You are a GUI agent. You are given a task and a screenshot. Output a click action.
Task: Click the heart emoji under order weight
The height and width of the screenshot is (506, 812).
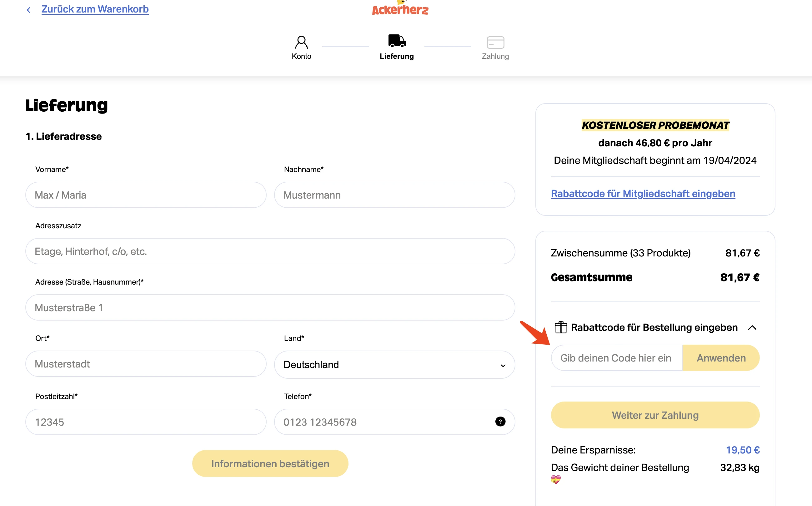click(556, 479)
